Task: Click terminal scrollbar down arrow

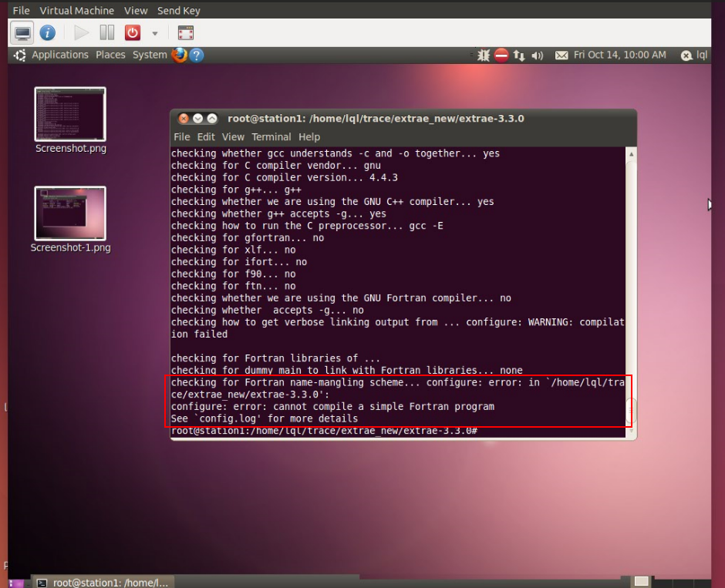Action: 631,432
